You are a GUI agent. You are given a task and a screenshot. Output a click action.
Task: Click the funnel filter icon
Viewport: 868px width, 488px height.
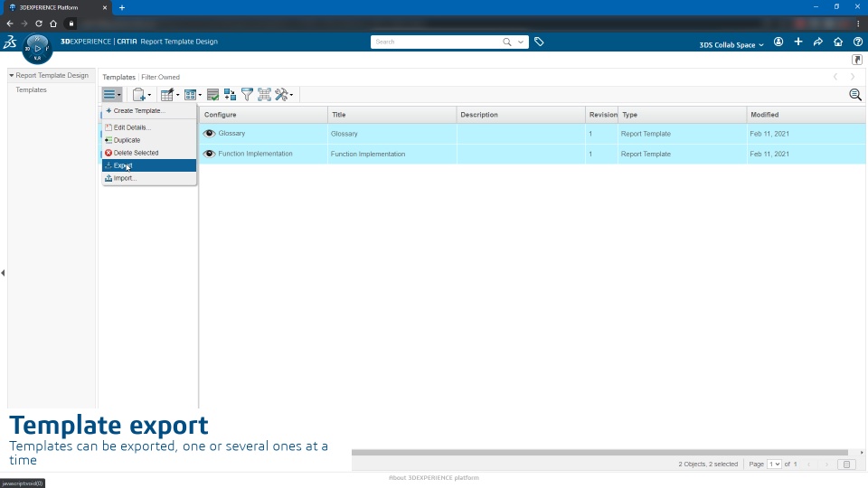(x=247, y=95)
